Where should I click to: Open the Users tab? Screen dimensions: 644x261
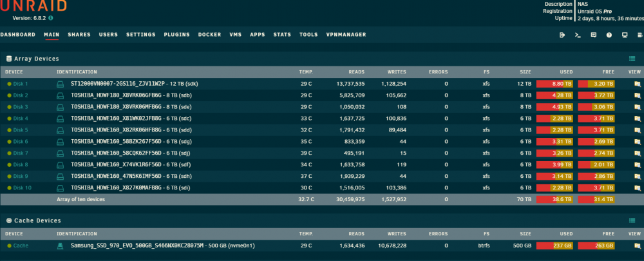pos(108,35)
